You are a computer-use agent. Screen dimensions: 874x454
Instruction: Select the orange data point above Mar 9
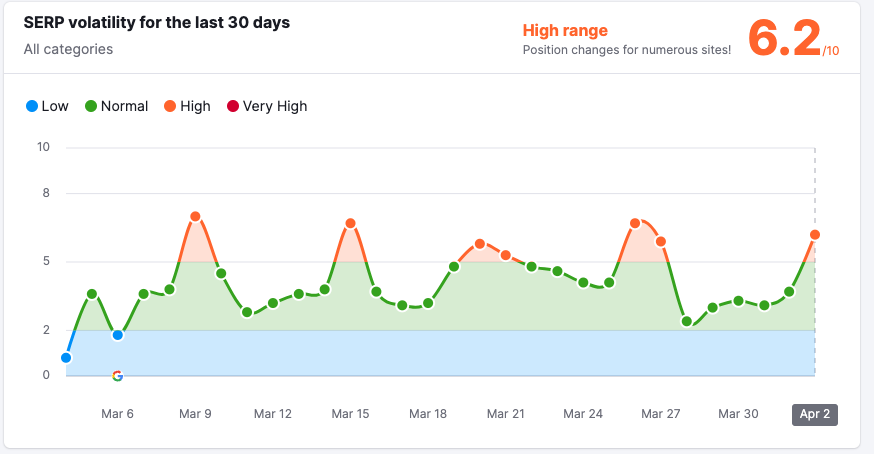[195, 216]
